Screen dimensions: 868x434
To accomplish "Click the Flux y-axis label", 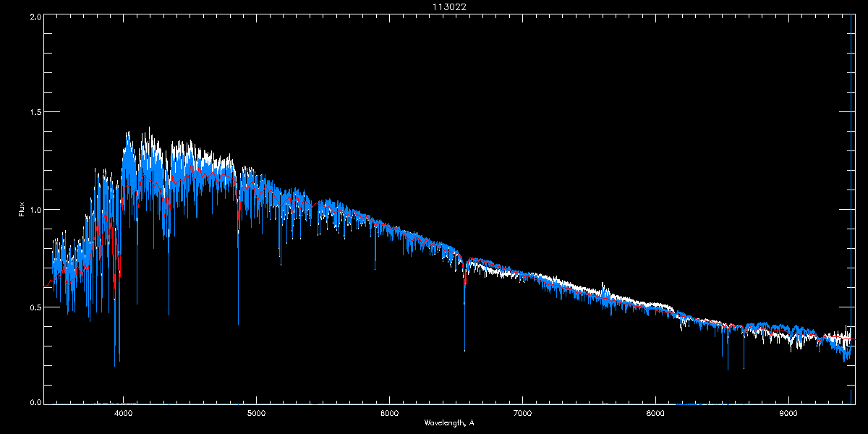I will tap(22, 209).
